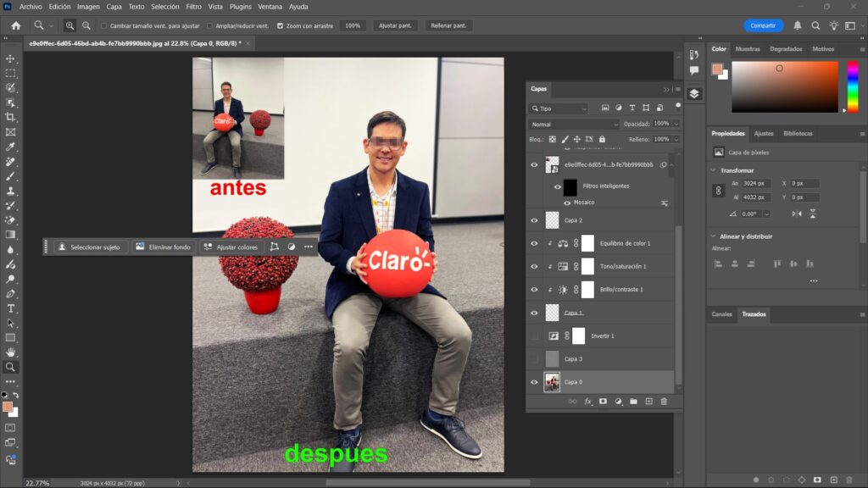Click Ajustar colores button
Screen dimensions: 868x488
(x=231, y=247)
